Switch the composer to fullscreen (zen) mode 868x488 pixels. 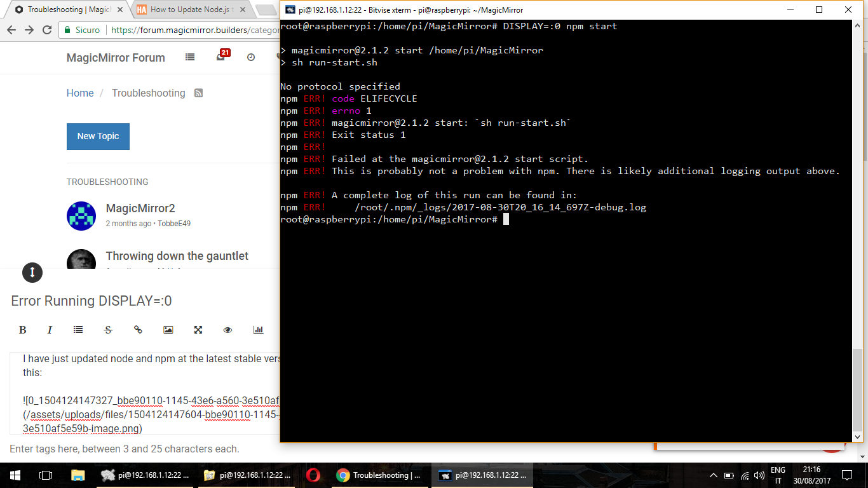(x=198, y=330)
